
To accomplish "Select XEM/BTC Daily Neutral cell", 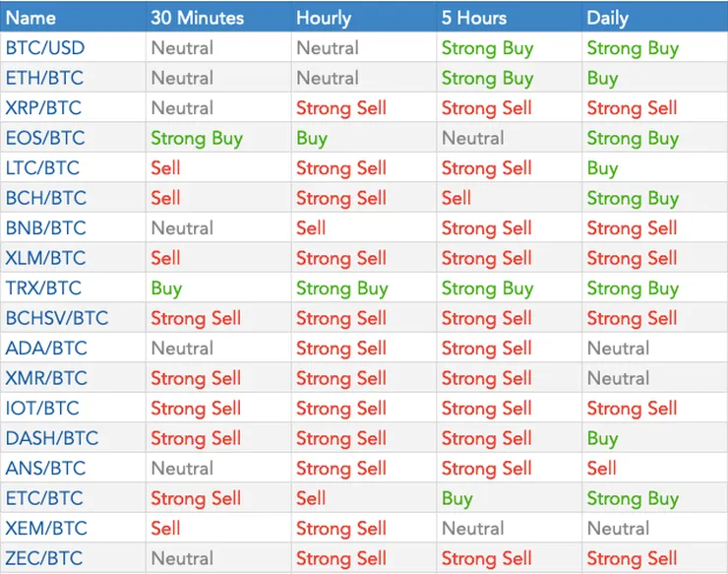I will [618, 528].
